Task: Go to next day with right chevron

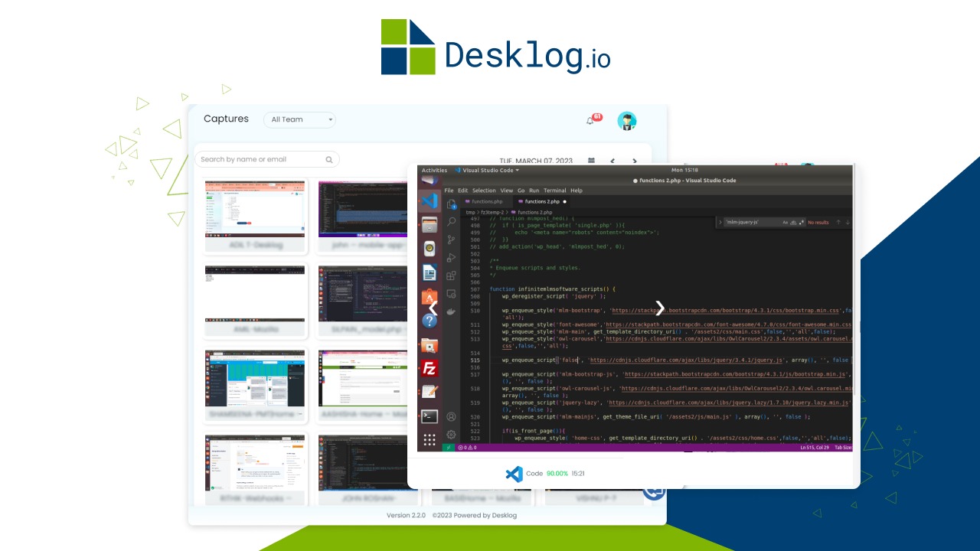Action: (634, 161)
